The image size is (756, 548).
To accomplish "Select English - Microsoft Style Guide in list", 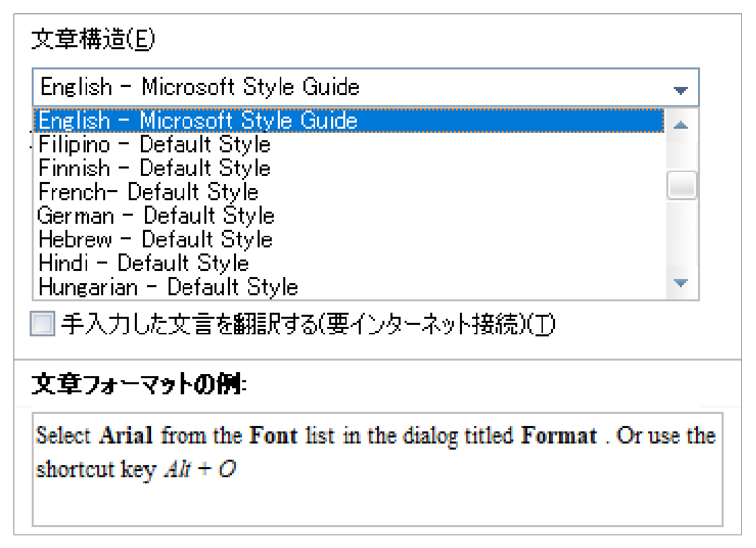I will click(x=349, y=121).
